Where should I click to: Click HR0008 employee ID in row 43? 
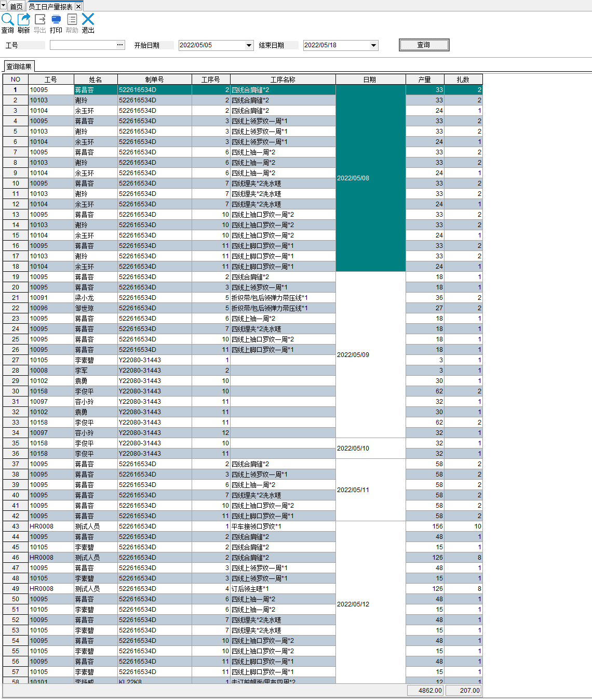point(51,526)
